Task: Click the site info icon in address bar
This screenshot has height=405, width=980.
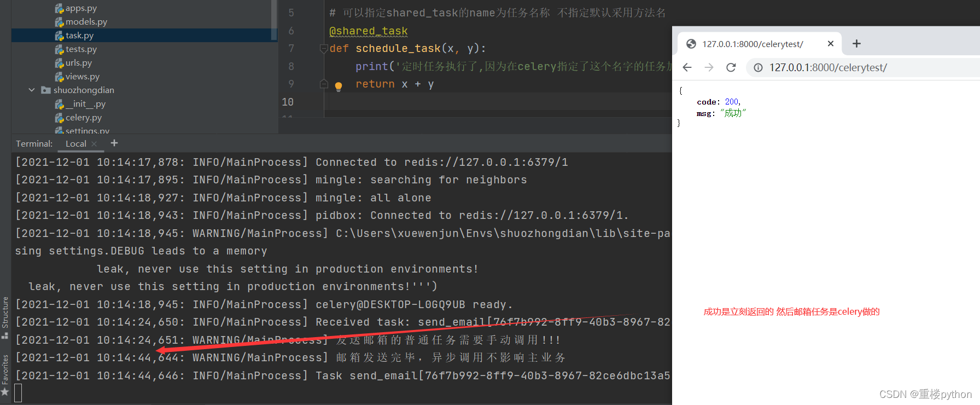Action: (x=758, y=67)
